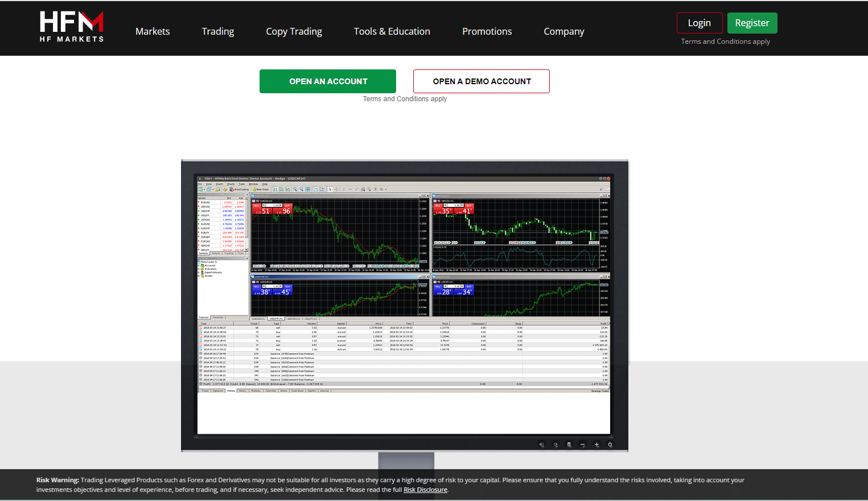Select the USDJPY,H1 chart tab
Image resolution: width=868 pixels, height=501 pixels.
(x=311, y=319)
